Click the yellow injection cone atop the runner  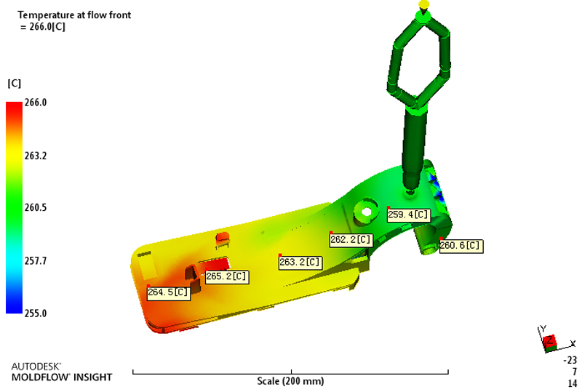[x=423, y=4]
